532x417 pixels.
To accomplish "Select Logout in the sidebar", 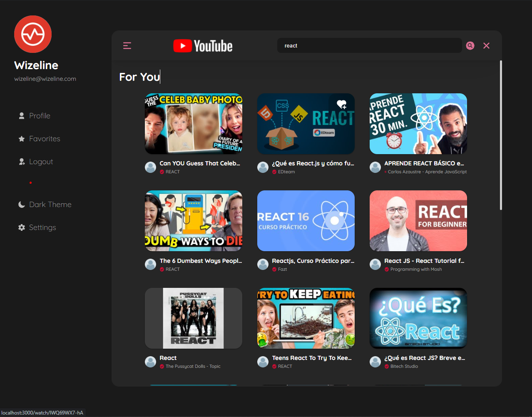I will 41,162.
